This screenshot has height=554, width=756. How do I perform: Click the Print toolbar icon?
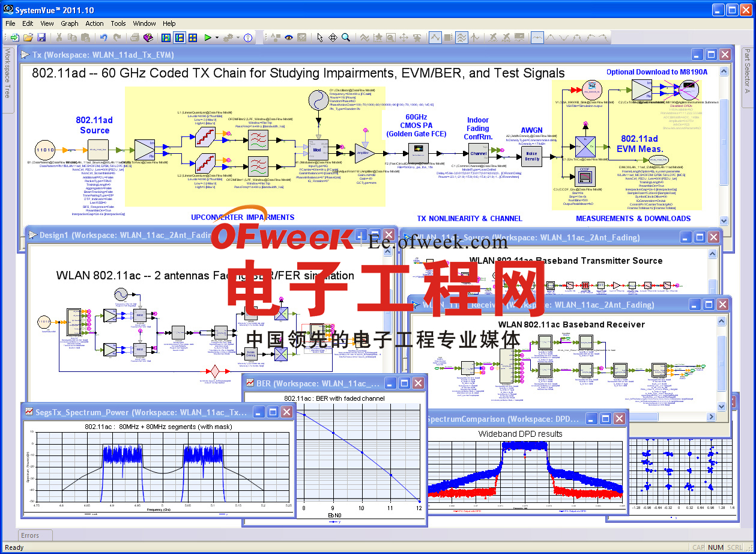click(135, 37)
